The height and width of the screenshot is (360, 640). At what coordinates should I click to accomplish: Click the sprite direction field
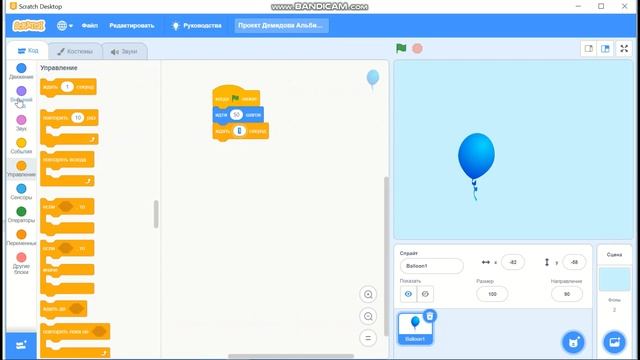pos(567,294)
